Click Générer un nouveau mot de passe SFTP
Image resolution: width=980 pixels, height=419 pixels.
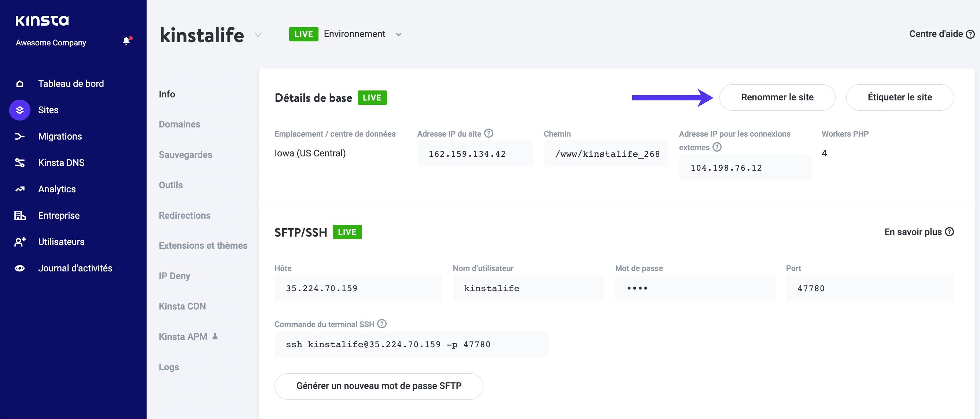click(x=379, y=386)
